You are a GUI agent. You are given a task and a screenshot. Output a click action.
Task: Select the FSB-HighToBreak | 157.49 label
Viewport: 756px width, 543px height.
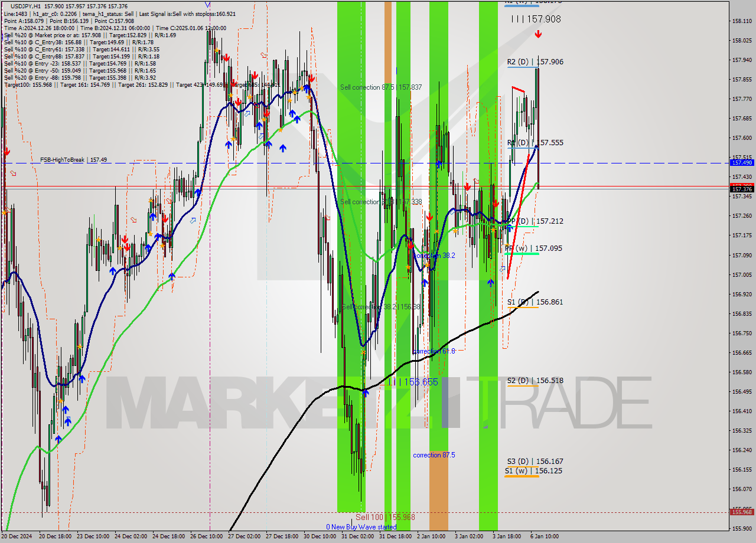(74, 160)
